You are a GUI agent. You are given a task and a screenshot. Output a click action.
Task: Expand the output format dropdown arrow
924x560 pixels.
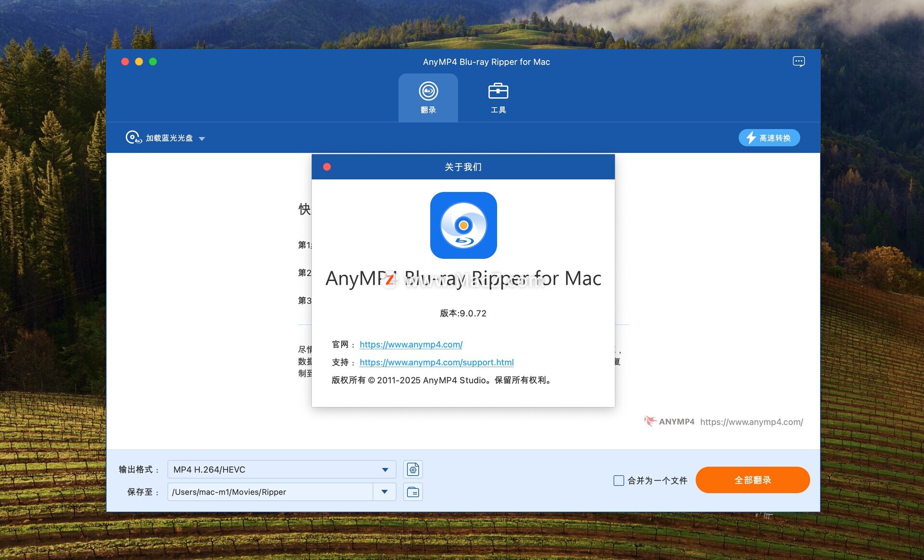(385, 470)
